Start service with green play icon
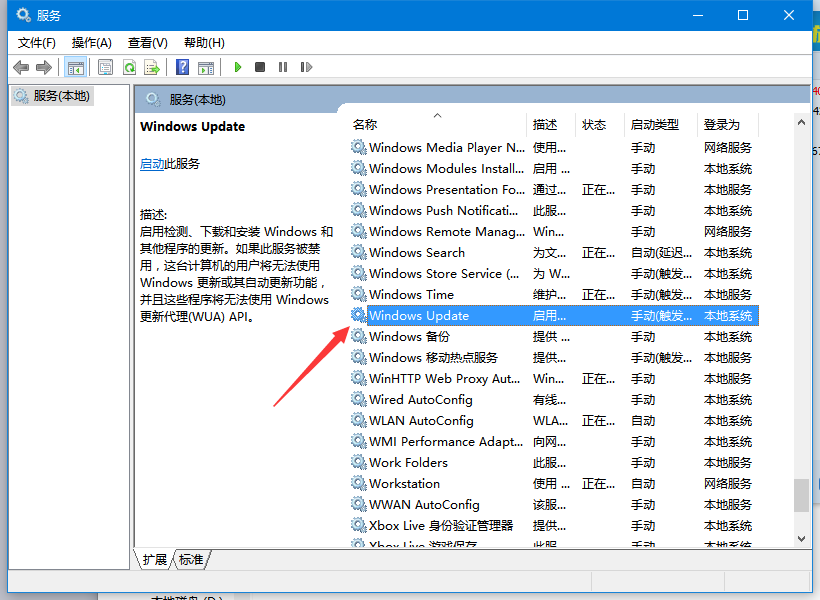Image resolution: width=820 pixels, height=600 pixels. (x=238, y=67)
